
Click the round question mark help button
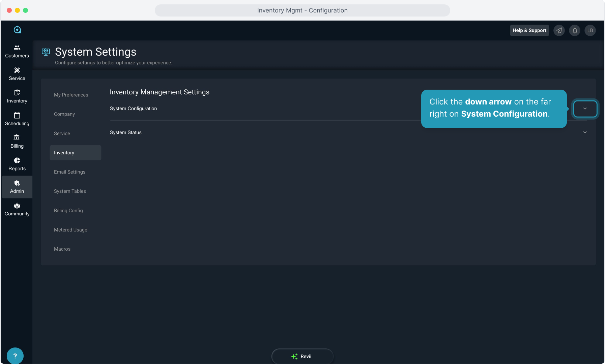[x=15, y=356]
